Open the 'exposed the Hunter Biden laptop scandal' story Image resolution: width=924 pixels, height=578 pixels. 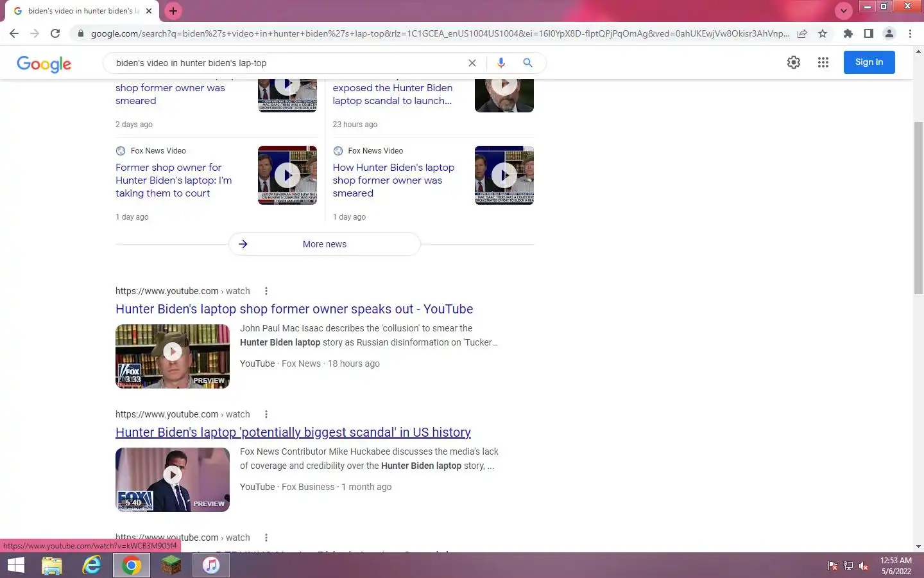pyautogui.click(x=393, y=94)
